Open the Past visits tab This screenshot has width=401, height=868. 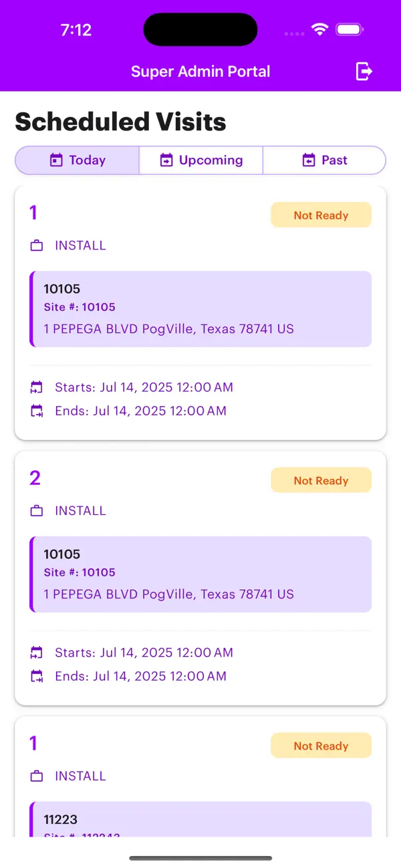click(325, 160)
